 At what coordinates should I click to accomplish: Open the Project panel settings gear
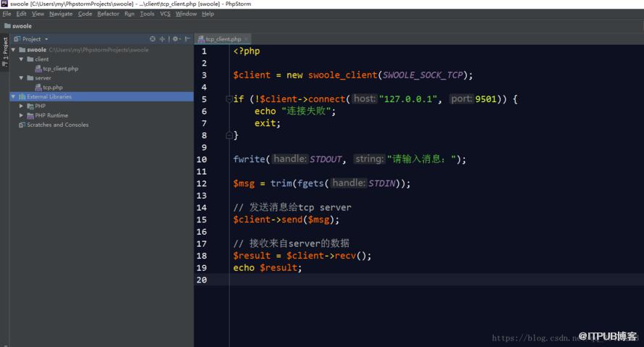[176, 38]
